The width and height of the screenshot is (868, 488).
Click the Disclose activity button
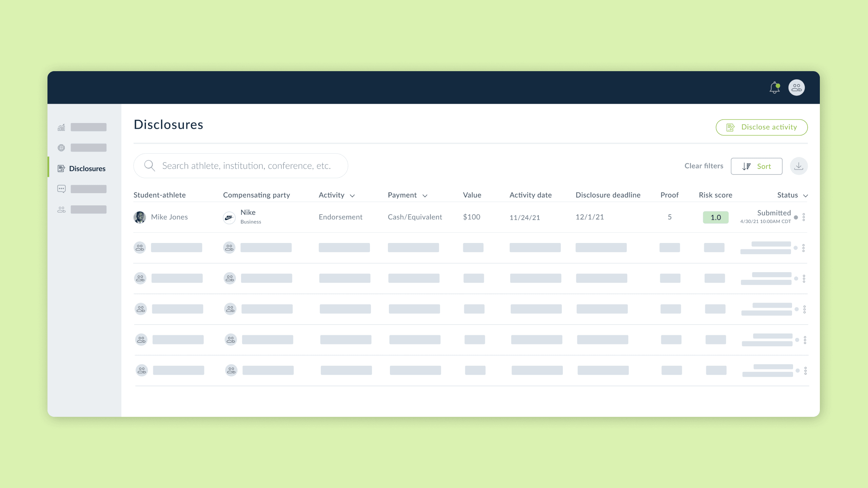tap(762, 127)
